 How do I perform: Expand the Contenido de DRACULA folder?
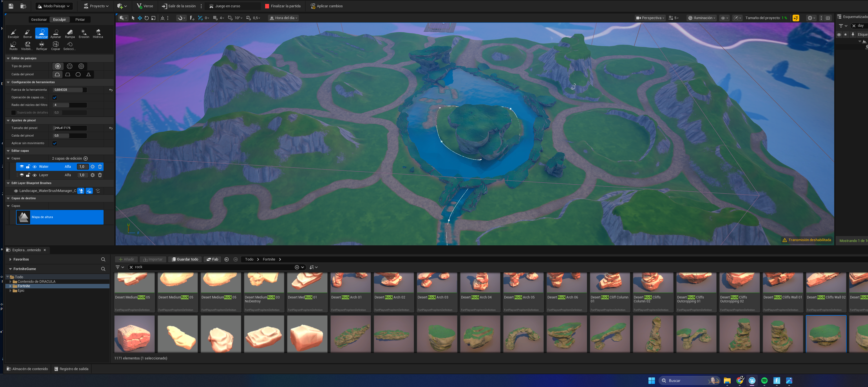pos(10,282)
